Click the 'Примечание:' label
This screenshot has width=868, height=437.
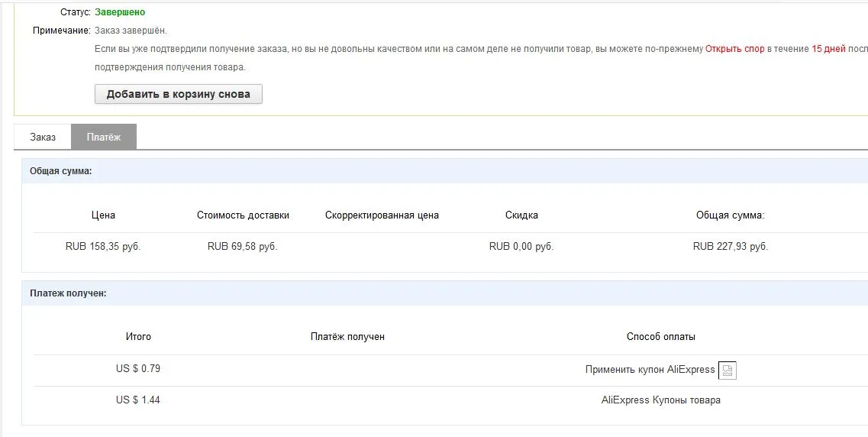(61, 31)
